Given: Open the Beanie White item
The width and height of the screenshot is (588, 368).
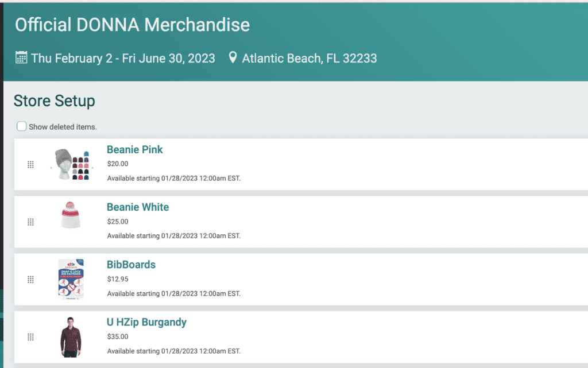Looking at the screenshot, I should click(138, 207).
